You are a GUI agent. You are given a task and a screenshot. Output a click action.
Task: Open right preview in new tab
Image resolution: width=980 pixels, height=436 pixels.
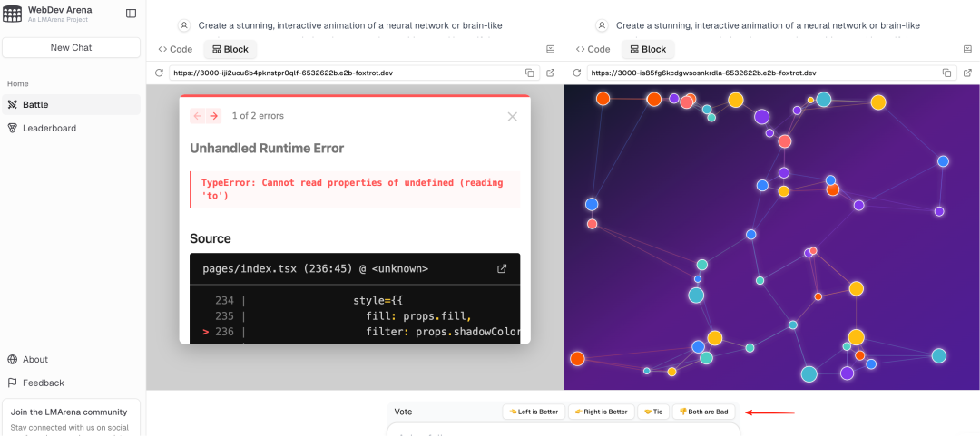[x=967, y=73]
